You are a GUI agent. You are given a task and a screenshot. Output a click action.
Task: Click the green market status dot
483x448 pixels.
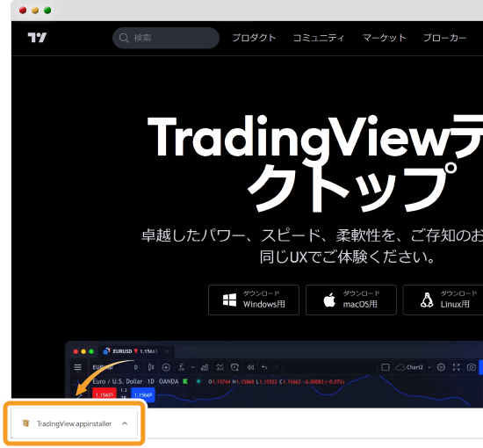pyautogui.click(x=198, y=381)
